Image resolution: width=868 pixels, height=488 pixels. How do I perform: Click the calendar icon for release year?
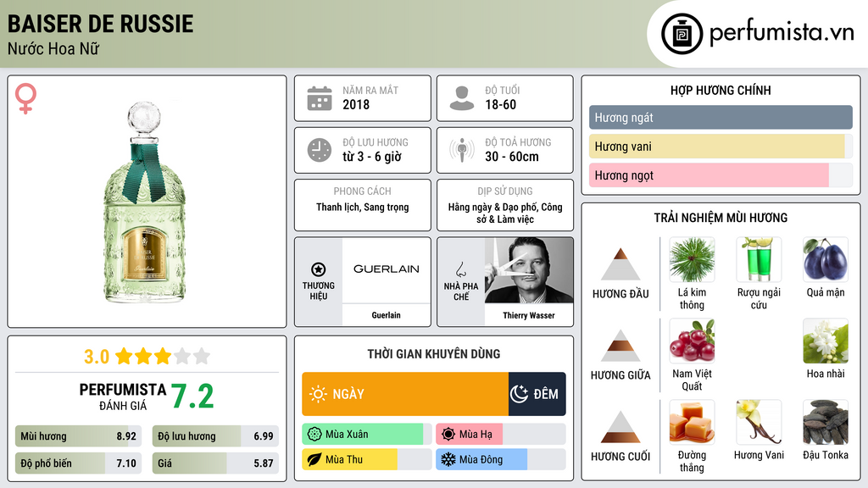pos(319,98)
